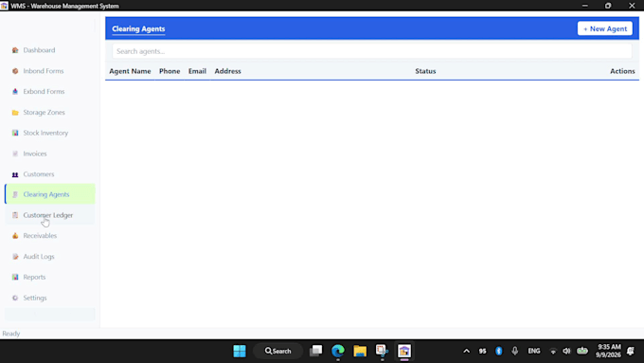This screenshot has width=644, height=363.
Task: Click the Receivables money icon
Action: (x=15, y=236)
